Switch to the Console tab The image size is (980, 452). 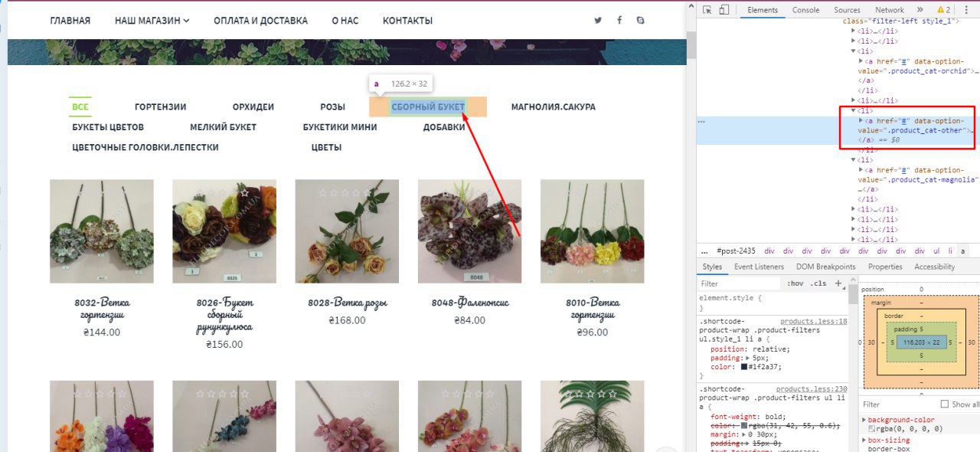pyautogui.click(x=805, y=10)
